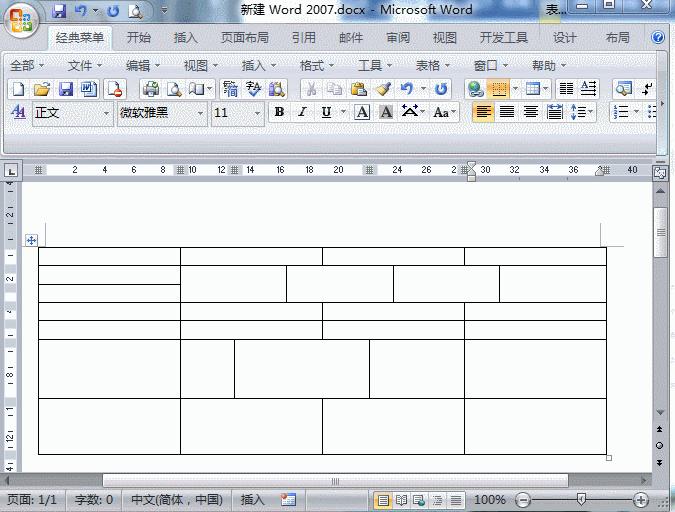This screenshot has height=512, width=675.
Task: Click the redo icon in classic toolbar
Action: click(440, 89)
